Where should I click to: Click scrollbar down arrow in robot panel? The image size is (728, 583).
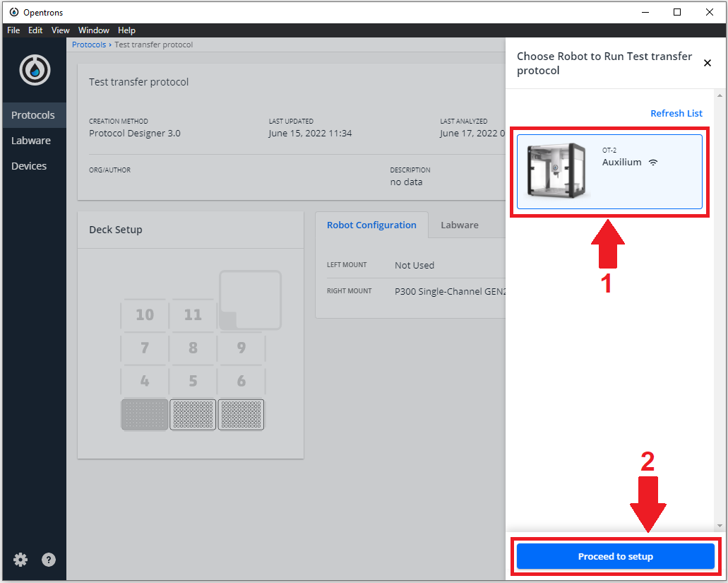click(720, 526)
